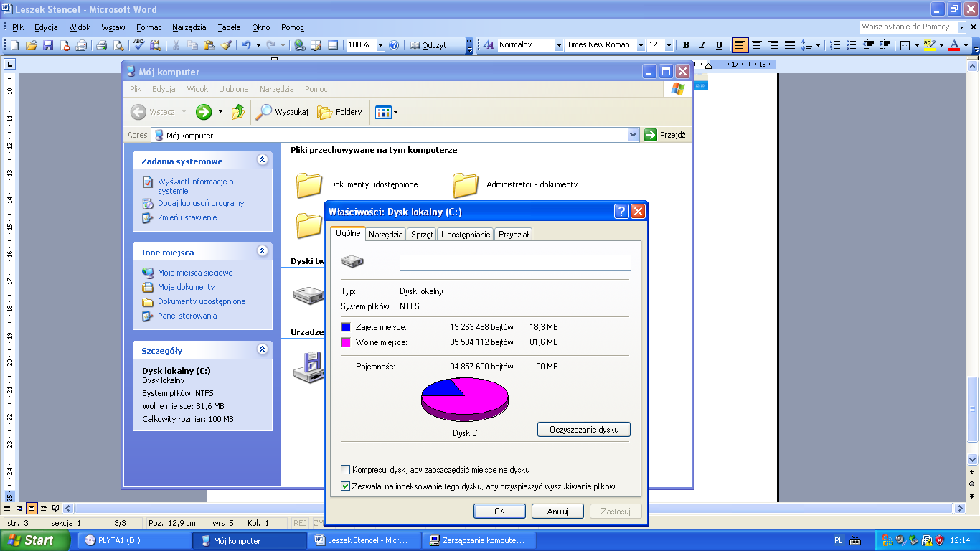This screenshot has width=980, height=551.
Task: Open the Panel sterowania link
Action: click(x=187, y=316)
